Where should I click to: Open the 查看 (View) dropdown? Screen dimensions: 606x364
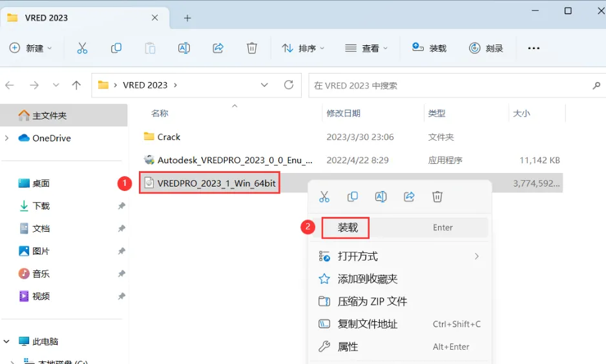[x=366, y=48]
